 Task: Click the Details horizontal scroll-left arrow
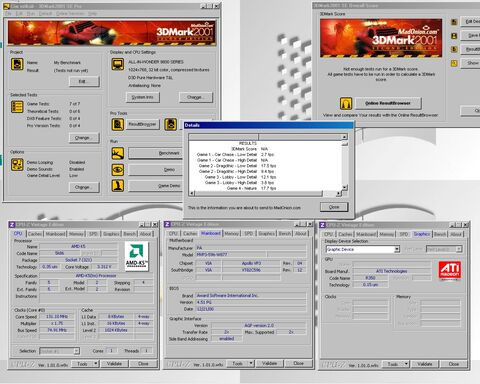coord(192,193)
